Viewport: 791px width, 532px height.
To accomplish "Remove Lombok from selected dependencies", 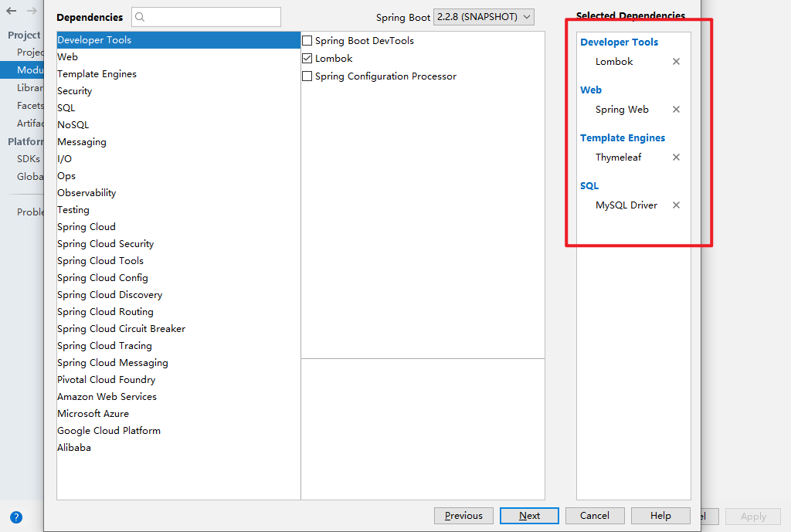I will click(676, 62).
